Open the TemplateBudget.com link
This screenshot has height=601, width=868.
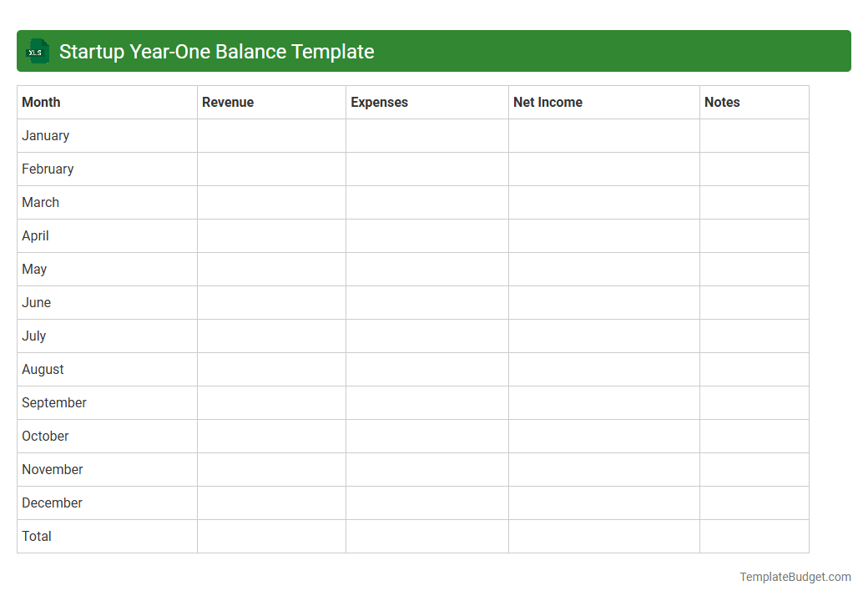[x=795, y=576]
